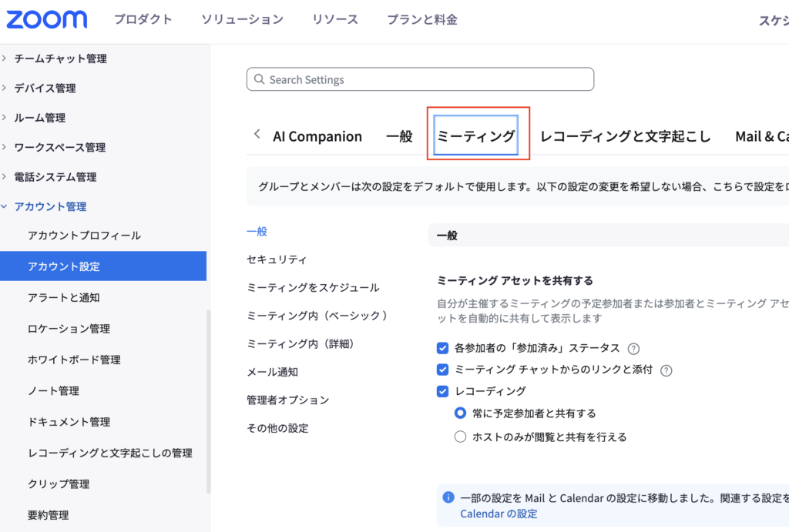Uncheck ミーティング チャットからのリンクと添付

(x=442, y=370)
